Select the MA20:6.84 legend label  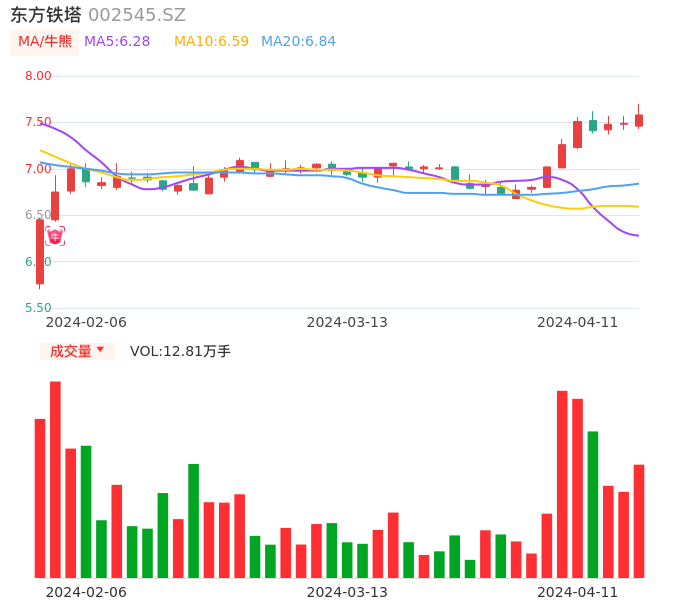pos(298,42)
